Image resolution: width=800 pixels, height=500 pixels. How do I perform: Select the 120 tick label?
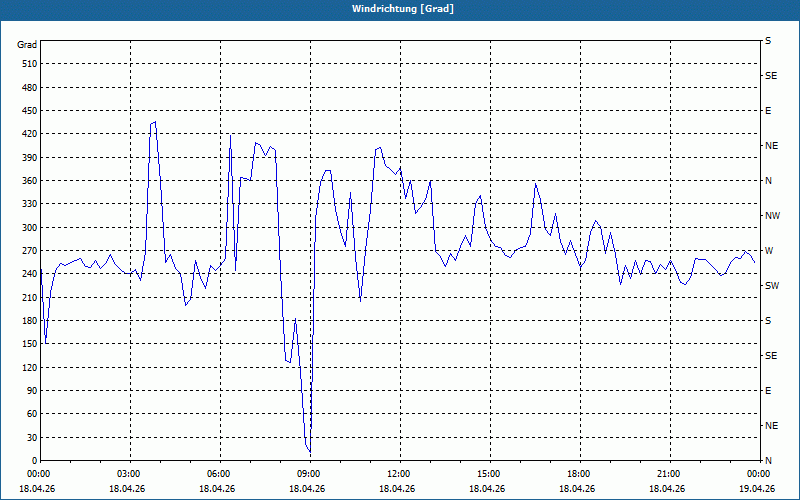coord(30,367)
